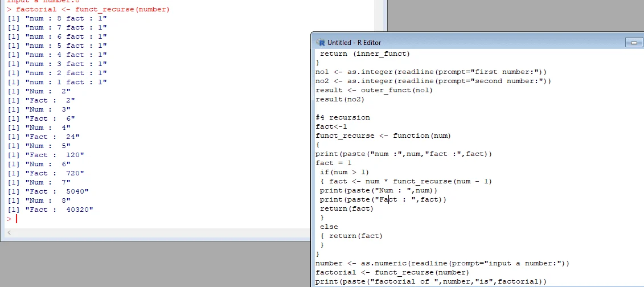The height and width of the screenshot is (287, 644).
Task: Click the "else" keyword in the editor
Action: 329,227
